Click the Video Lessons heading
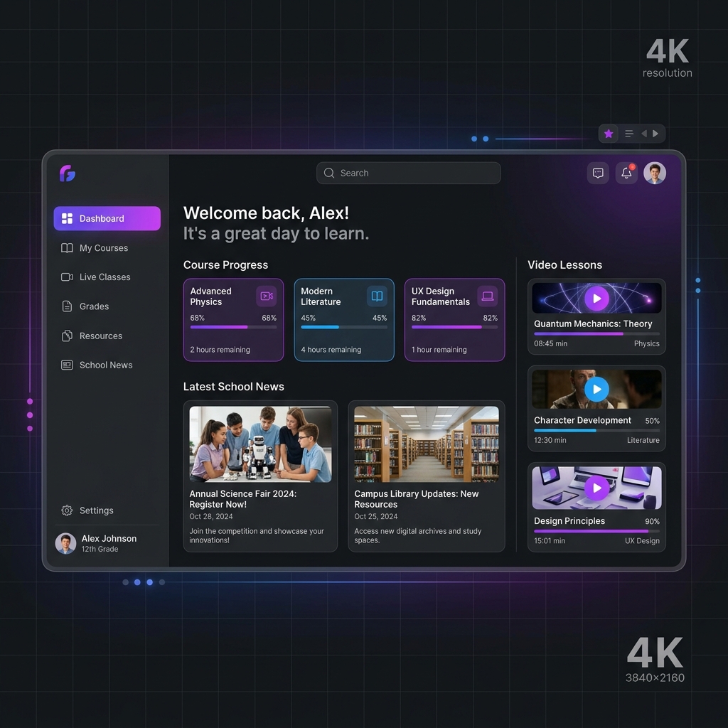Image resolution: width=728 pixels, height=728 pixels. (x=564, y=264)
